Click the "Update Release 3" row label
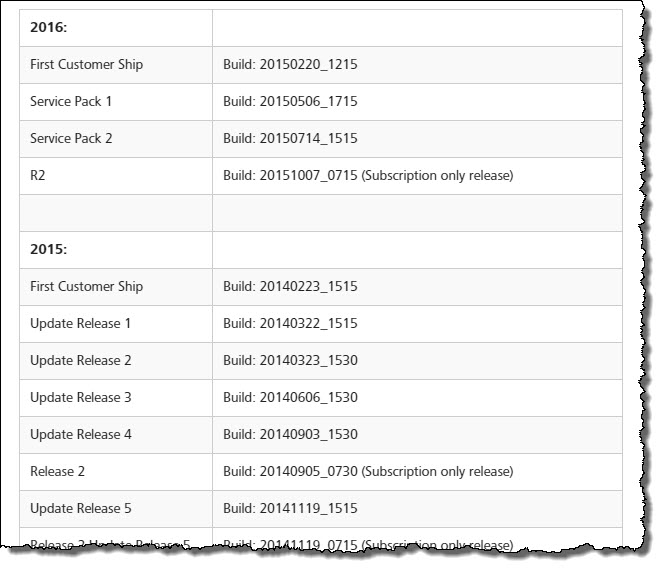 pyautogui.click(x=80, y=397)
